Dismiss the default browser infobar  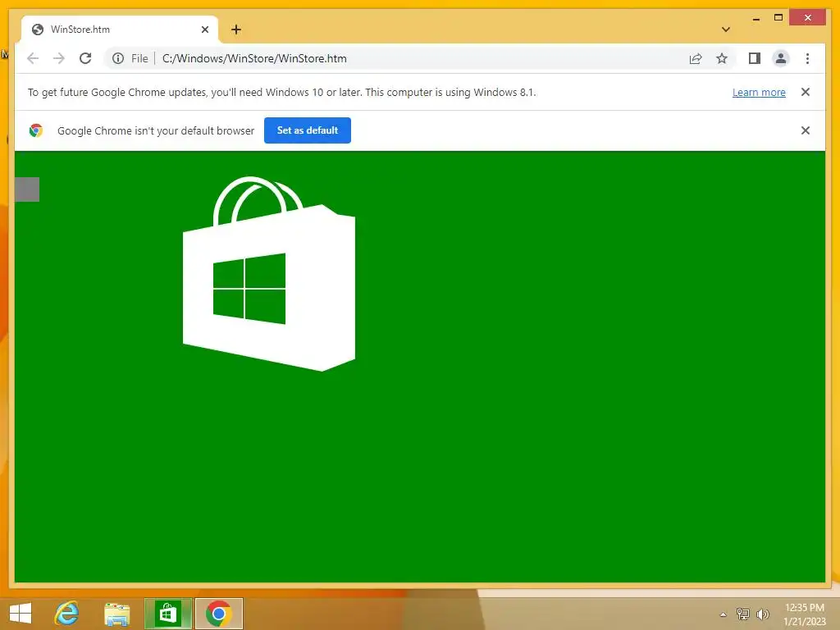click(806, 130)
